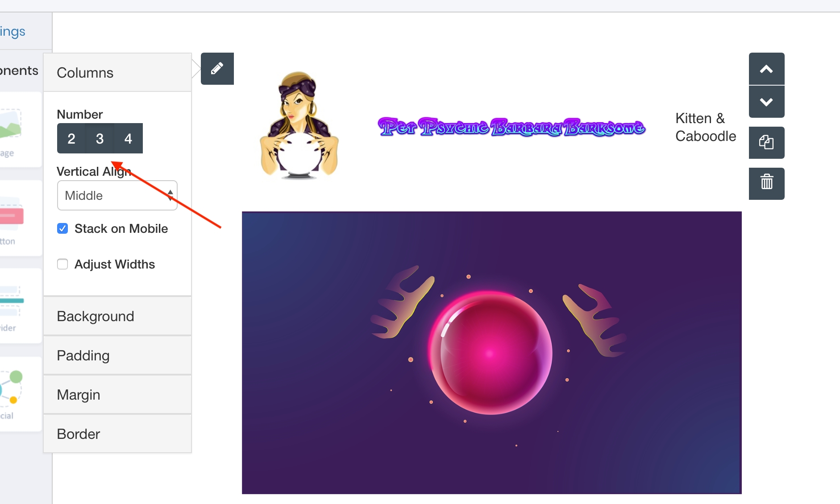Expand the Margin section

click(x=117, y=395)
